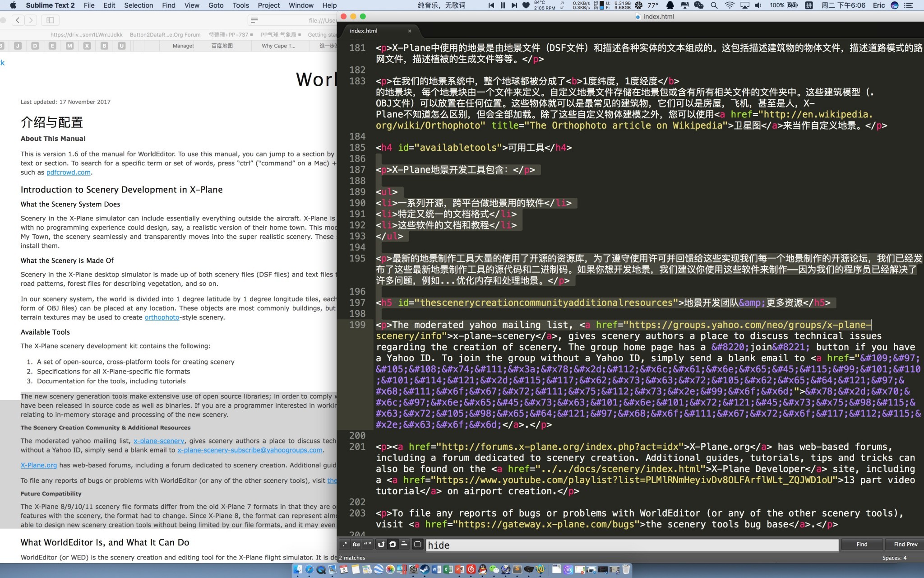This screenshot has height=578, width=924.
Task: Go back in the browser window
Action: tap(18, 20)
